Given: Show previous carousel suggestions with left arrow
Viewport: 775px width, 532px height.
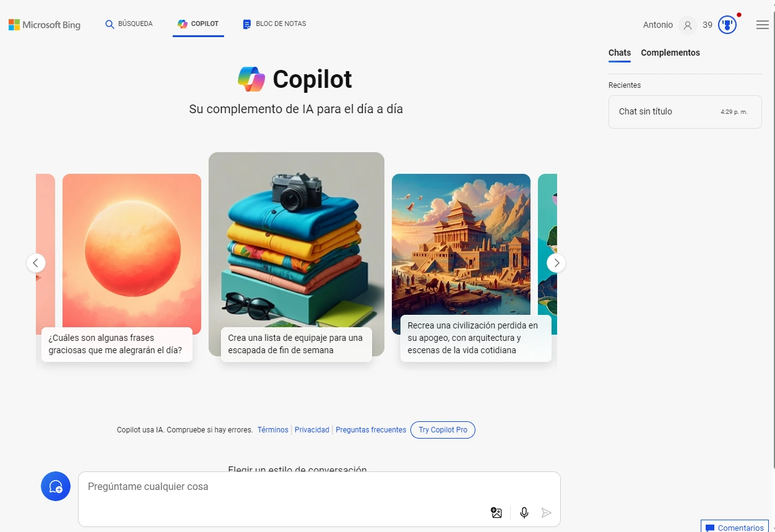Looking at the screenshot, I should [x=36, y=263].
